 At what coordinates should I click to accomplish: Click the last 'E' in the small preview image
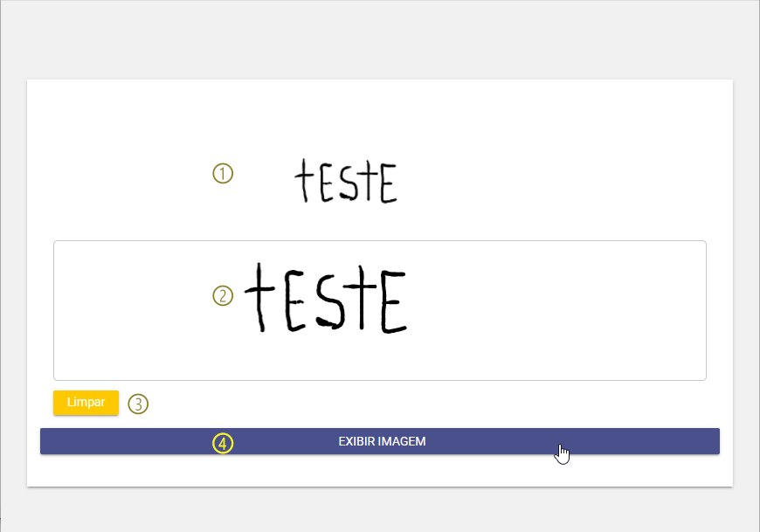click(x=389, y=183)
